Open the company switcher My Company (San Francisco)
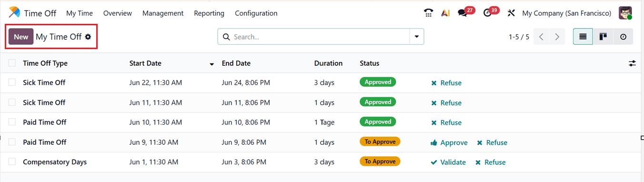This screenshot has height=182, width=644. 566,13
